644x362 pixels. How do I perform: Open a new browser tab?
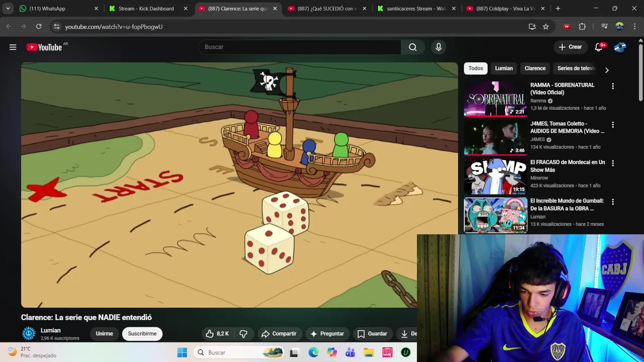557,9
